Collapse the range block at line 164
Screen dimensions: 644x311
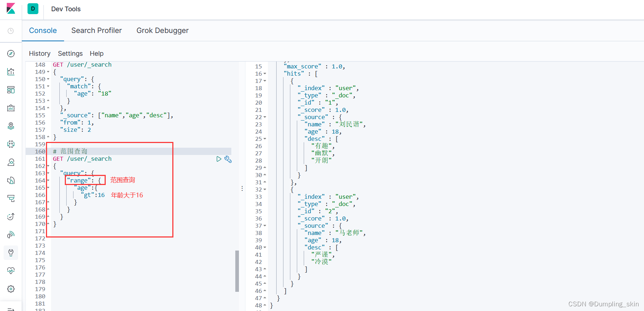coord(48,180)
